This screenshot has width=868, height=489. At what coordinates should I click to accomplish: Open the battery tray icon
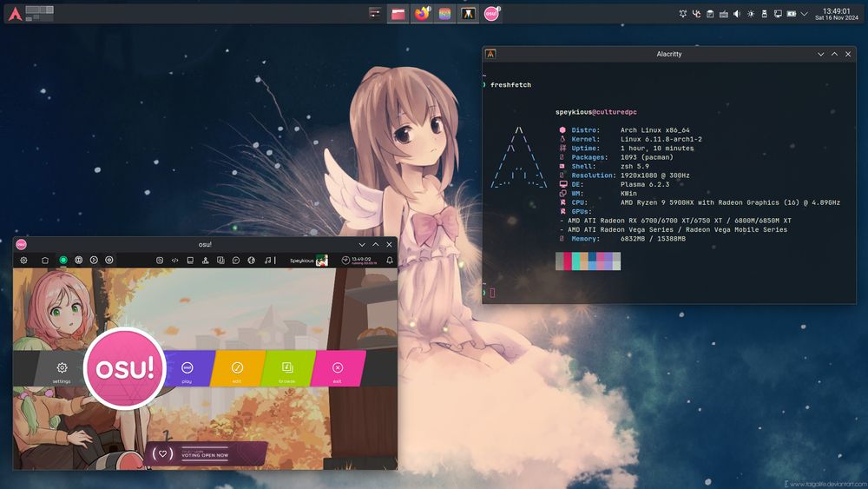coord(792,14)
